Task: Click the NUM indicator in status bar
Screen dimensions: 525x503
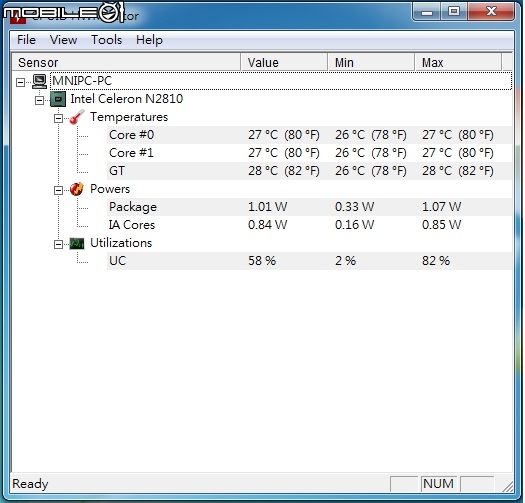Action: pyautogui.click(x=438, y=484)
